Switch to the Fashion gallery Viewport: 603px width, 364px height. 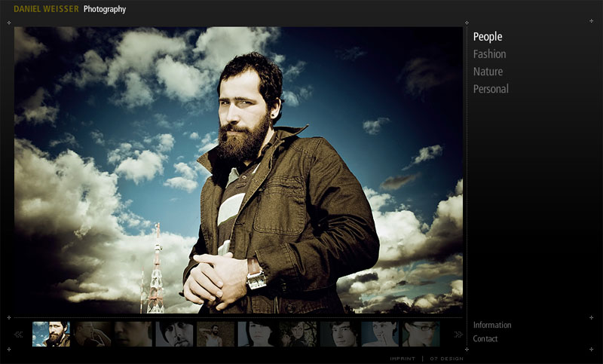[489, 54]
